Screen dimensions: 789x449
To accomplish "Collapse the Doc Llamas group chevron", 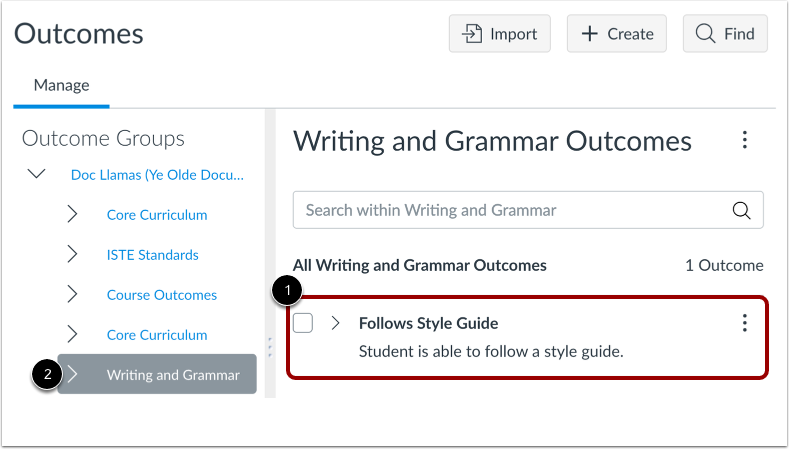I will (x=37, y=174).
